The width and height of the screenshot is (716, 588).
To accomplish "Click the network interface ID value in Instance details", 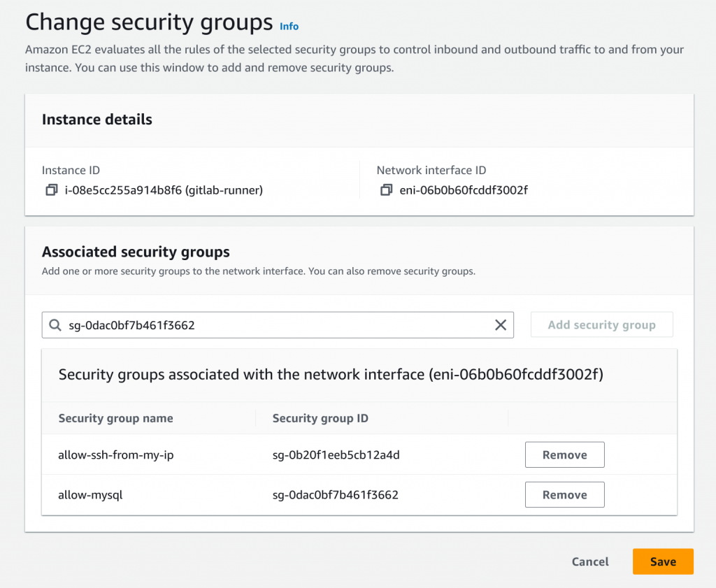I will point(464,190).
